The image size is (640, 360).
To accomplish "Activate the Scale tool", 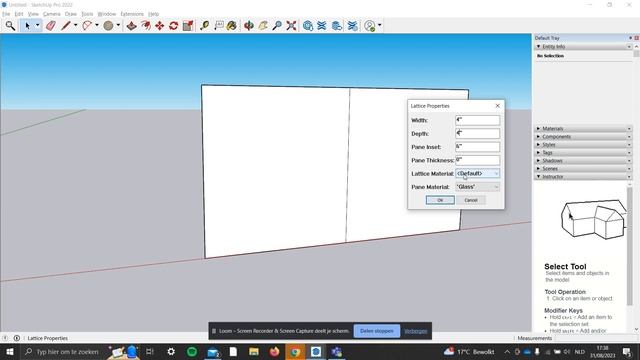I will coord(188,26).
